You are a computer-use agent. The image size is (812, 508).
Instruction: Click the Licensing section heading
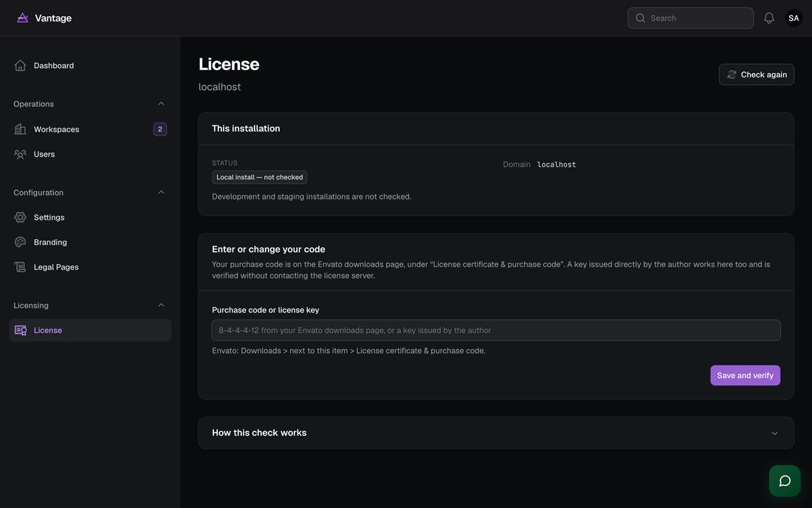[x=31, y=306]
